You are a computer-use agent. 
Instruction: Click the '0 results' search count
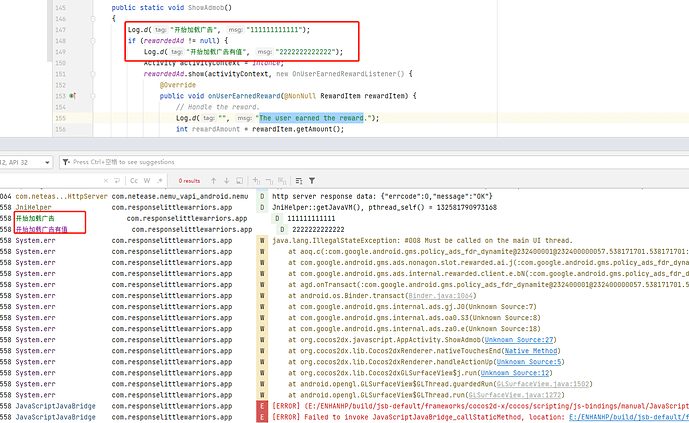[189, 181]
